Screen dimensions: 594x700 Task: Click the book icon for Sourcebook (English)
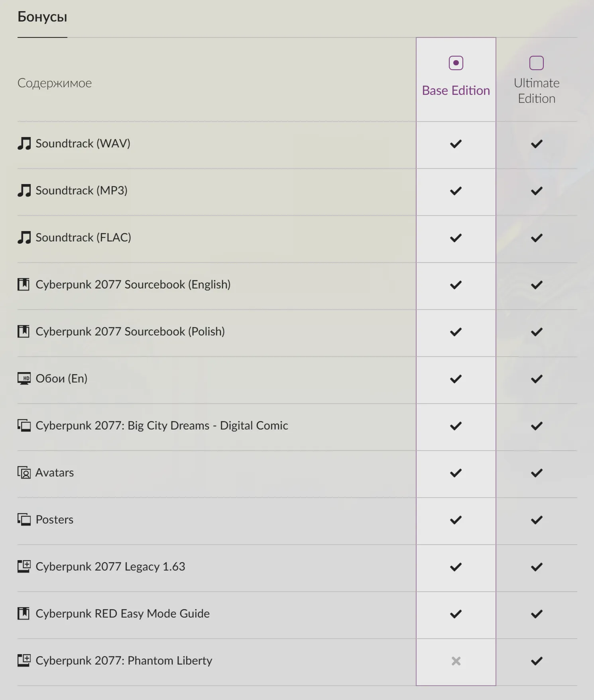point(24,284)
